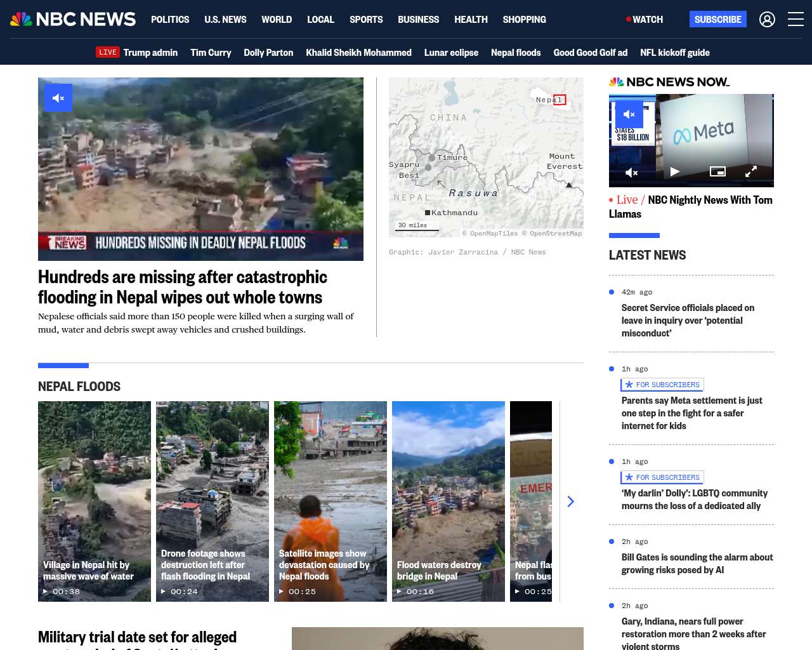Unmute the Nepal floods main video
The width and height of the screenshot is (812, 650).
[58, 98]
